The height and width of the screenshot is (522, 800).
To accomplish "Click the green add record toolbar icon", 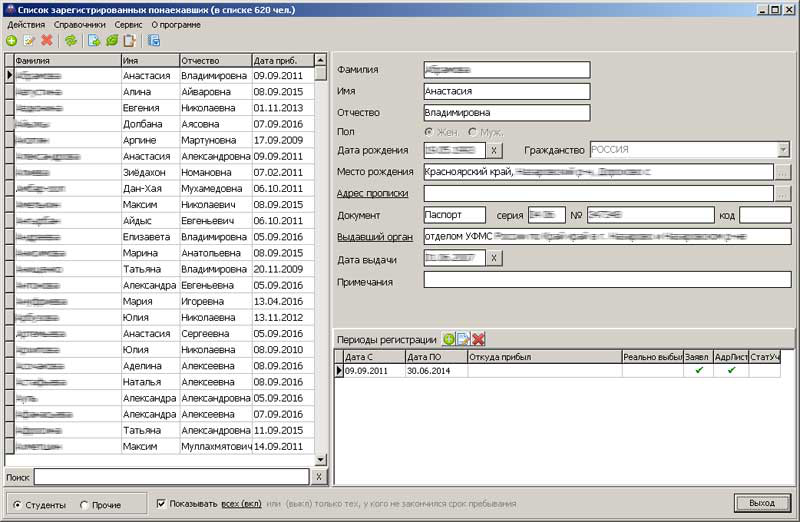I will (x=11, y=41).
